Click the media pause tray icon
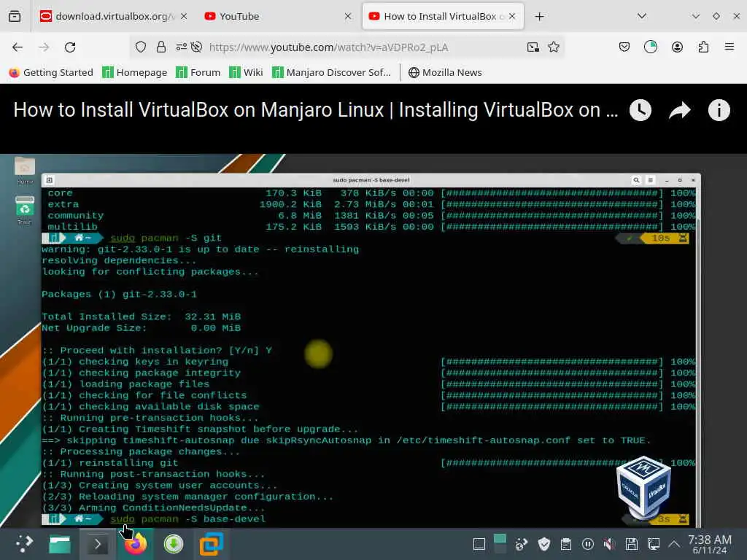Screen dimensions: 747x560 [588, 544]
